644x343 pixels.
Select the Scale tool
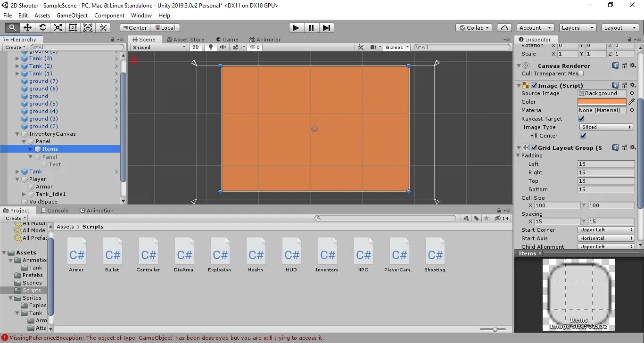click(58, 28)
